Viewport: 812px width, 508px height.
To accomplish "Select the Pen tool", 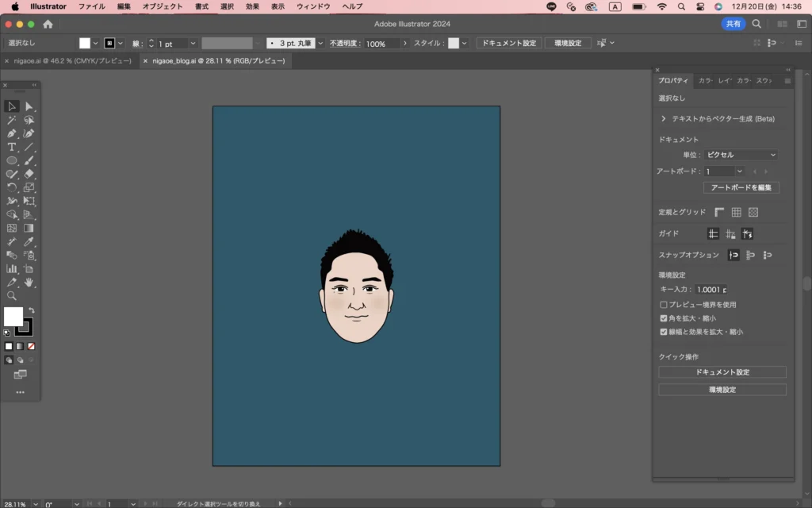I will [x=12, y=133].
